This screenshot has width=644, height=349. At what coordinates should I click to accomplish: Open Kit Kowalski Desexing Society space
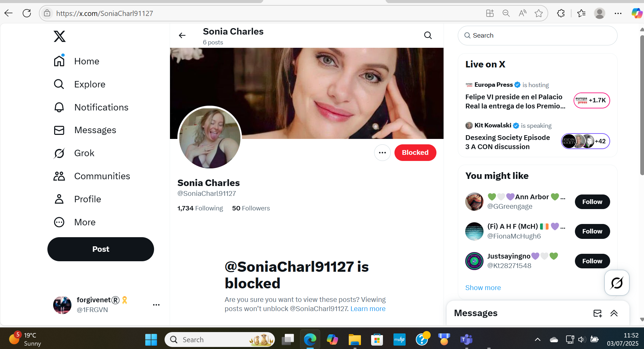click(507, 142)
